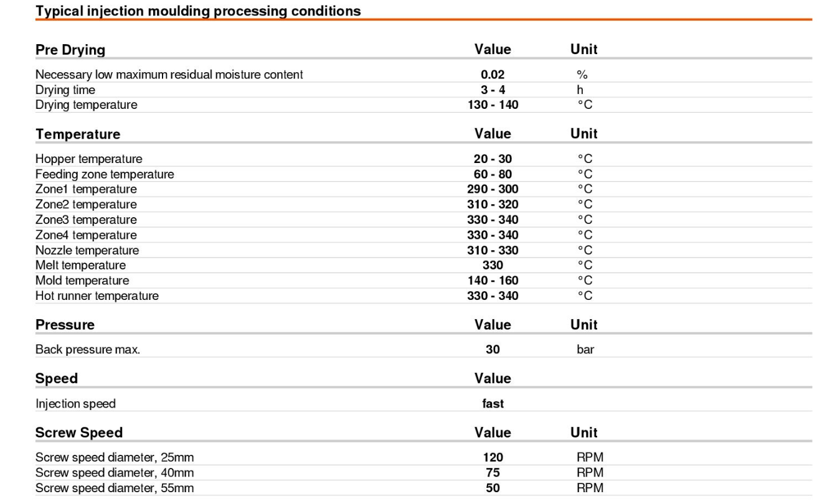Select the Drying time row label
822x504 pixels.
click(65, 90)
